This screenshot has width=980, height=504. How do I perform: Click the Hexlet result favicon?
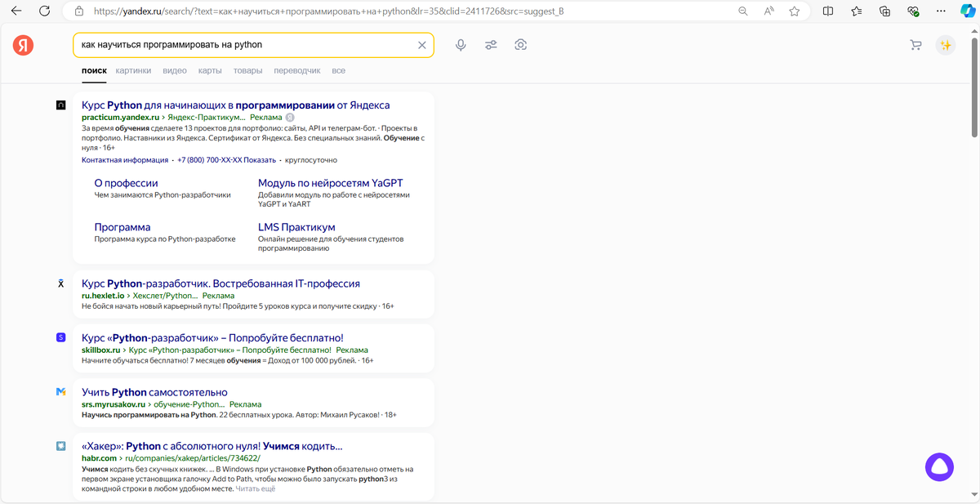coord(60,283)
